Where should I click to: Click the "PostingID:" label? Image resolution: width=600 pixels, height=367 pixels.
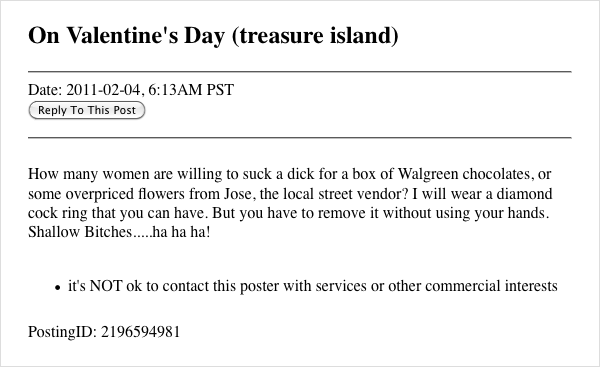click(x=63, y=332)
